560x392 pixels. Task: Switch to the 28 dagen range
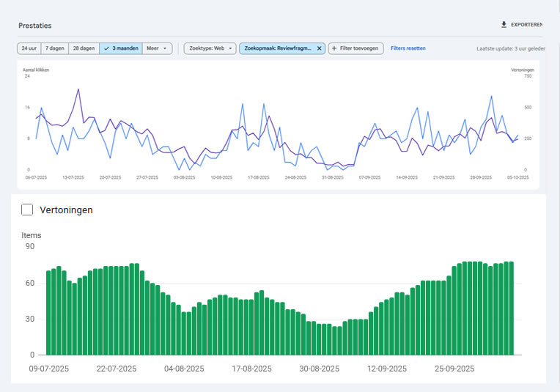[84, 48]
